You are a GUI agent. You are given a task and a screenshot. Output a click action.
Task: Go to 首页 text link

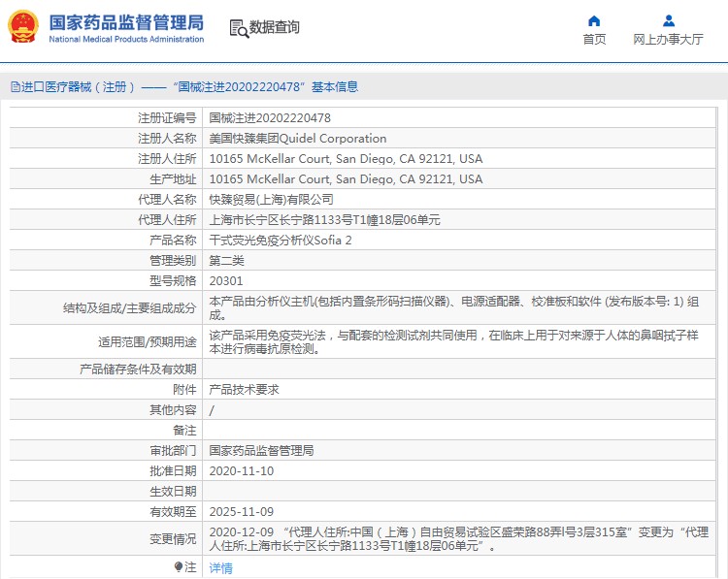click(x=594, y=40)
